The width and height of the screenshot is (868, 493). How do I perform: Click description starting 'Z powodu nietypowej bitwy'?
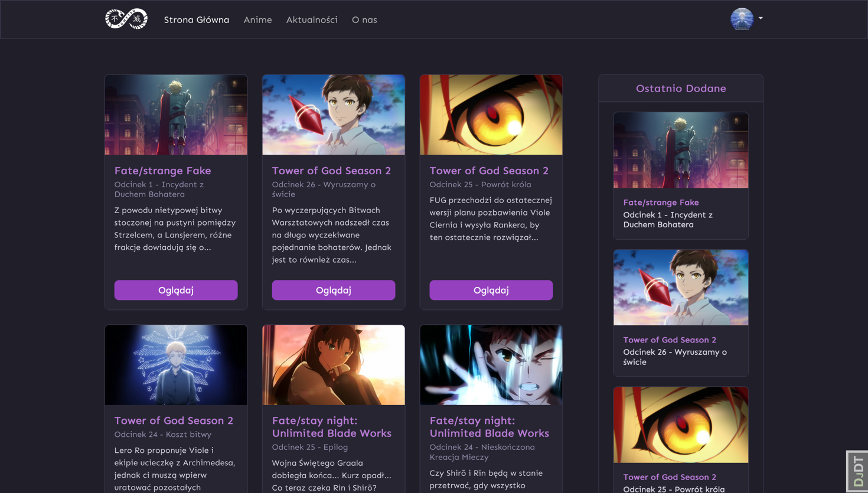tap(175, 228)
